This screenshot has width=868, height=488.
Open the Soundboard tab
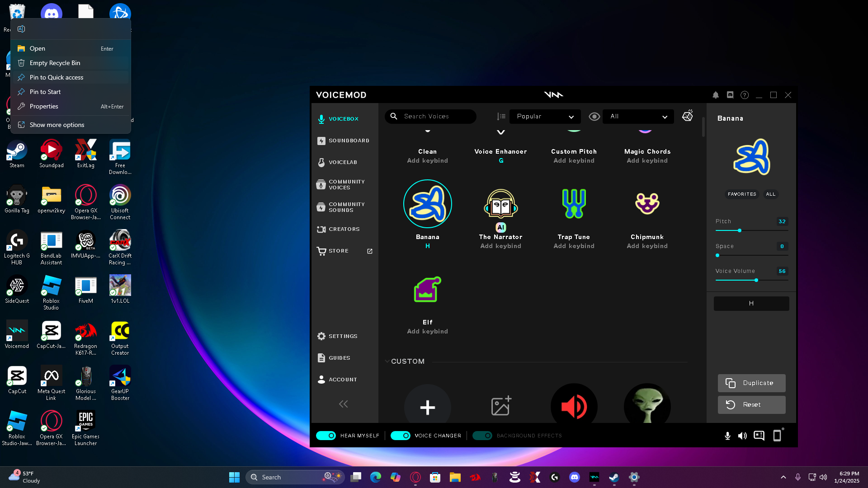[349, 141]
